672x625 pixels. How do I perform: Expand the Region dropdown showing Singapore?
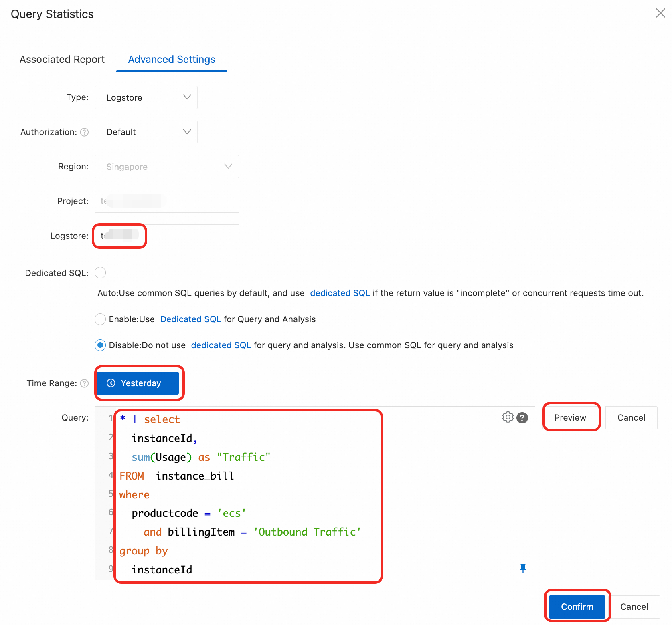pyautogui.click(x=167, y=167)
